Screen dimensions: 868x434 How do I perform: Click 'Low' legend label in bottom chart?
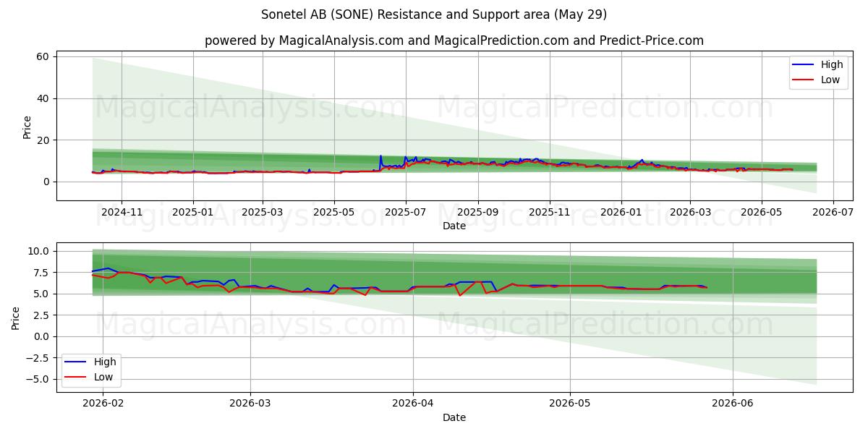[x=103, y=377]
